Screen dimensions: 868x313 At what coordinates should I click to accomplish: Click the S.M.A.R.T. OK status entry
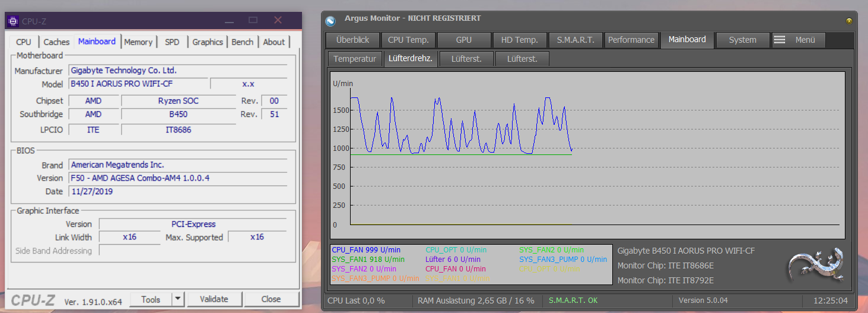[x=573, y=301]
